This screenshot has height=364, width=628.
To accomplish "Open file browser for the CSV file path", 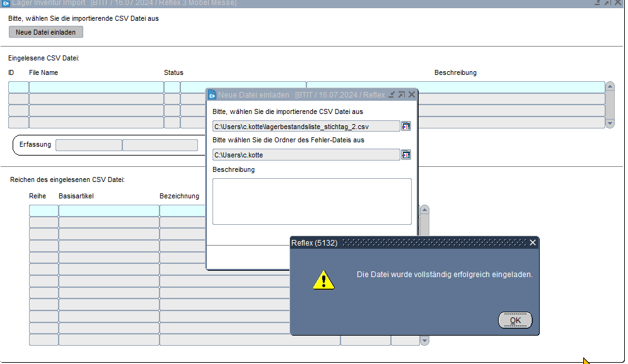I will [406, 126].
